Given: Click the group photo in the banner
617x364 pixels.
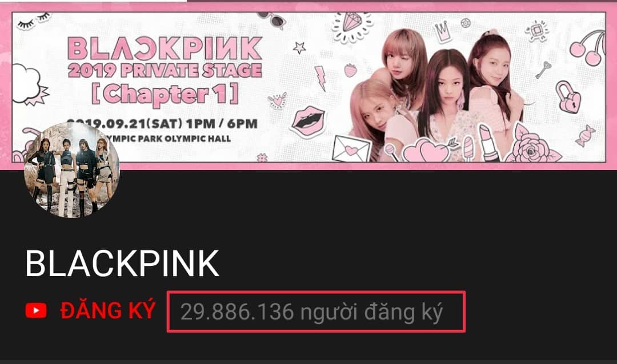Looking at the screenshot, I should tap(436, 95).
